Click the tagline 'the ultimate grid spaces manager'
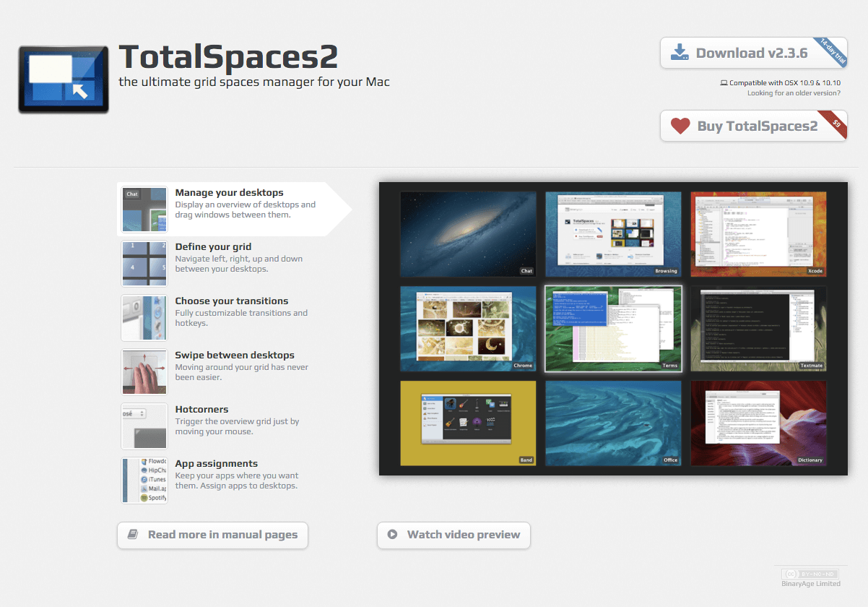The width and height of the screenshot is (868, 607). click(254, 82)
